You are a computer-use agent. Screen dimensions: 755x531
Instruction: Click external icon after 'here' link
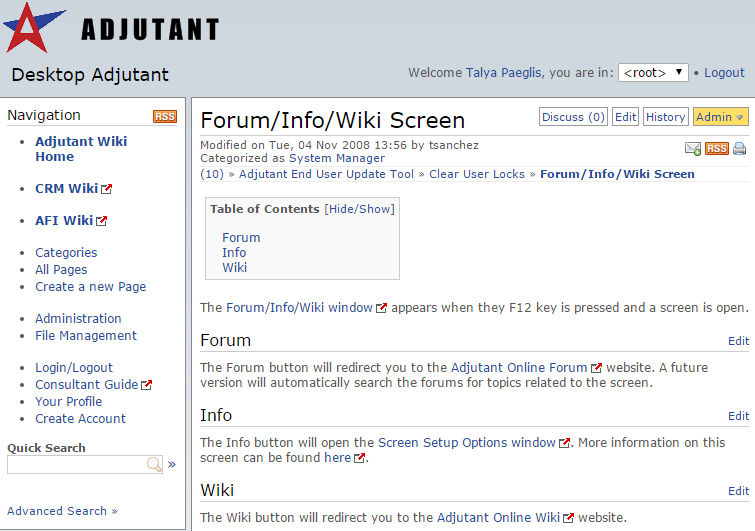(359, 458)
